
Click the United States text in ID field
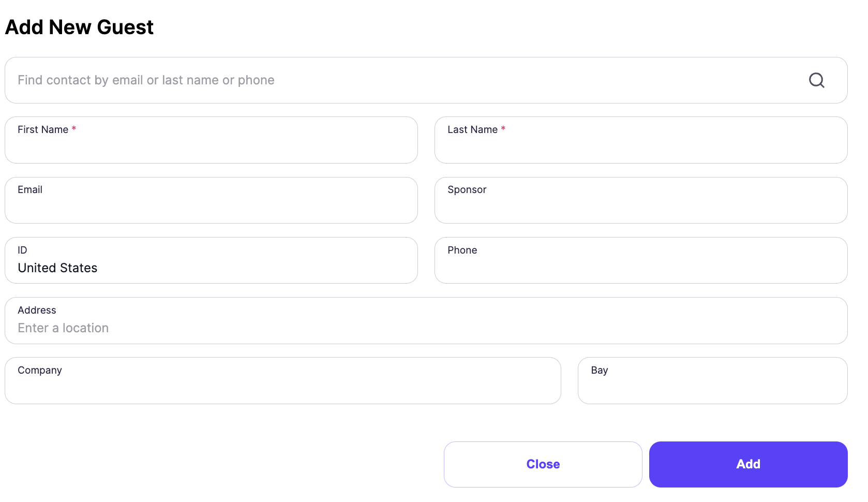click(x=57, y=268)
